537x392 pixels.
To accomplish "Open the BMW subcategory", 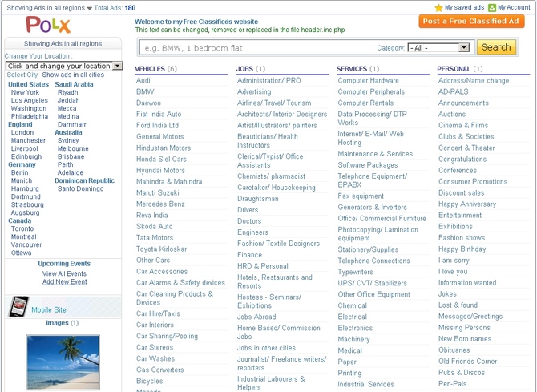I will tap(145, 91).
